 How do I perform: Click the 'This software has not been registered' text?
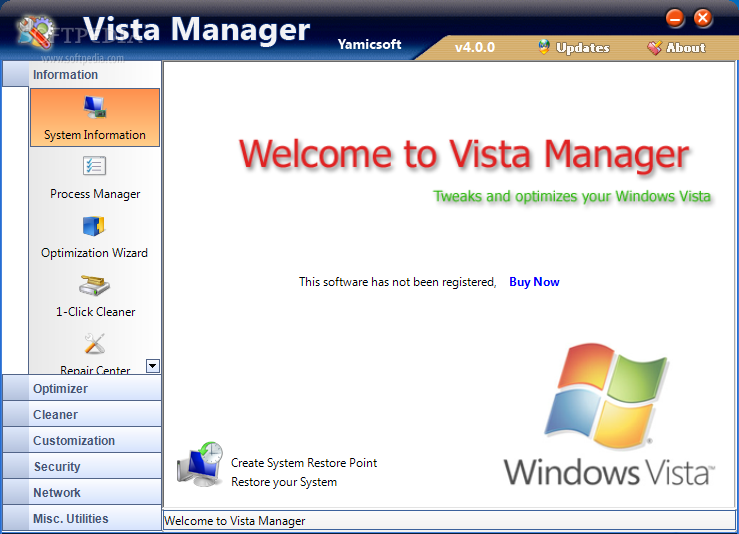[x=397, y=282]
